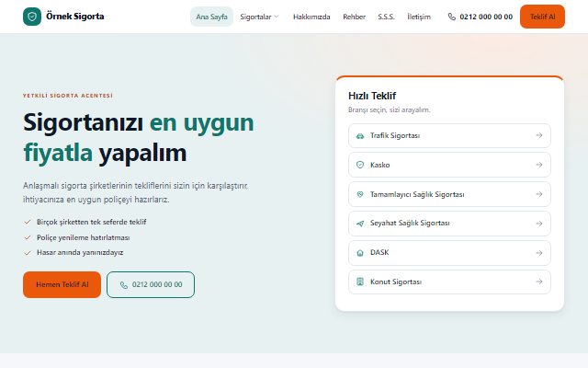Click the heart icon beside Tamamlayıcı Sağlık Sigortası
The height and width of the screenshot is (368, 588).
360,194
